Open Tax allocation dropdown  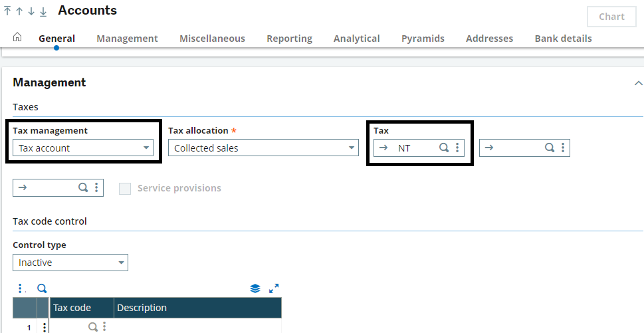pos(263,148)
